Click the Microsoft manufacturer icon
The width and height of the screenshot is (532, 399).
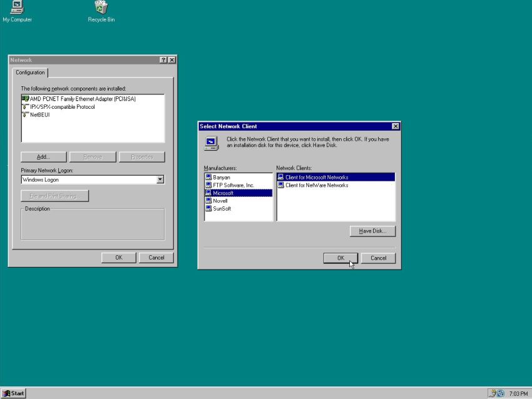(208, 193)
